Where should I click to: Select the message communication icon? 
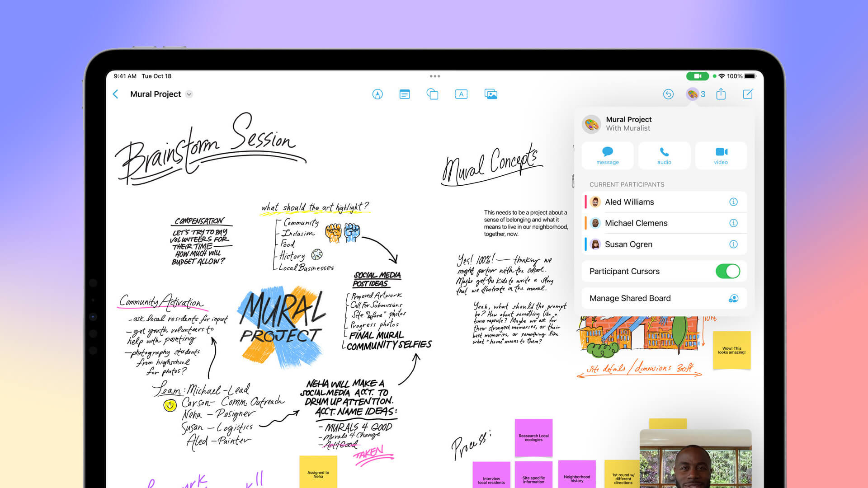click(x=606, y=153)
